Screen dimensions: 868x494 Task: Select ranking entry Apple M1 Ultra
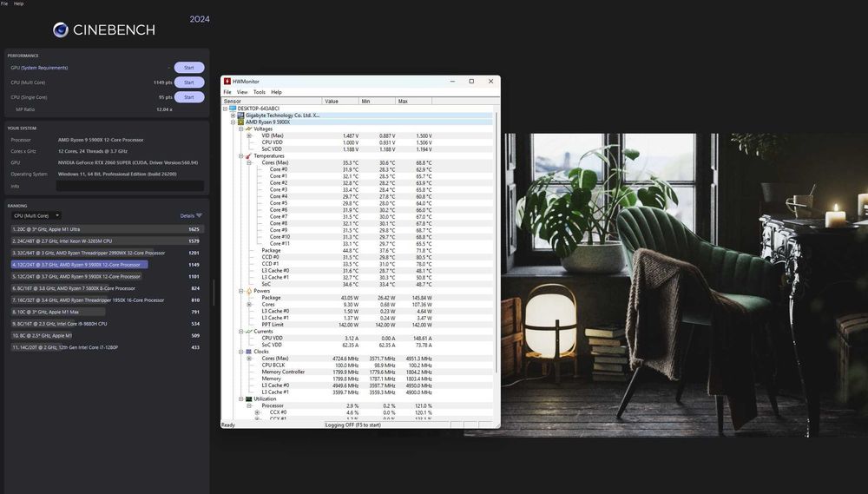click(x=107, y=229)
